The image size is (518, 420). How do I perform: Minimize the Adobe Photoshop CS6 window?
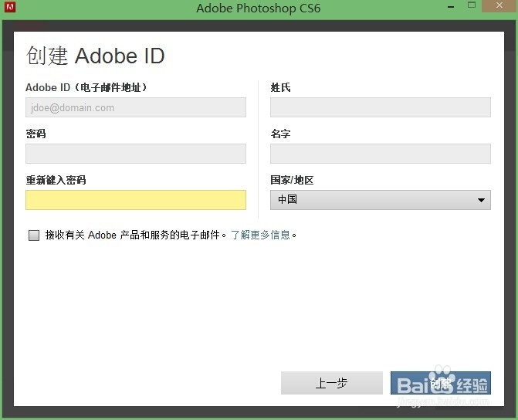[451, 6]
